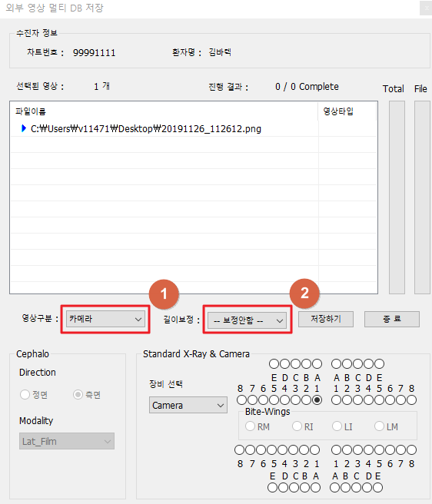432x504 pixels.
Task: Select the LI Bite-Wings radio button
Action: (337, 426)
